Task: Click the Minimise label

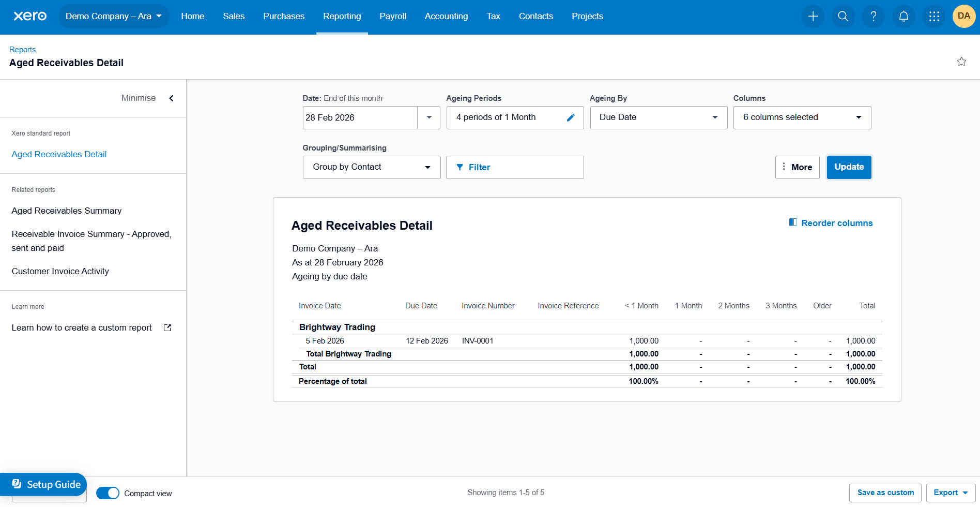Action: [139, 98]
